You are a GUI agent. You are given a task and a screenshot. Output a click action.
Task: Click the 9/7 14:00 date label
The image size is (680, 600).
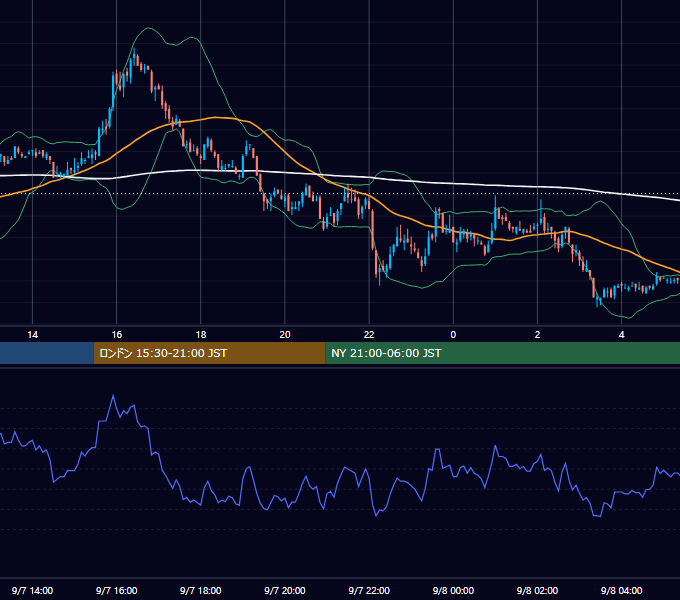click(x=33, y=590)
